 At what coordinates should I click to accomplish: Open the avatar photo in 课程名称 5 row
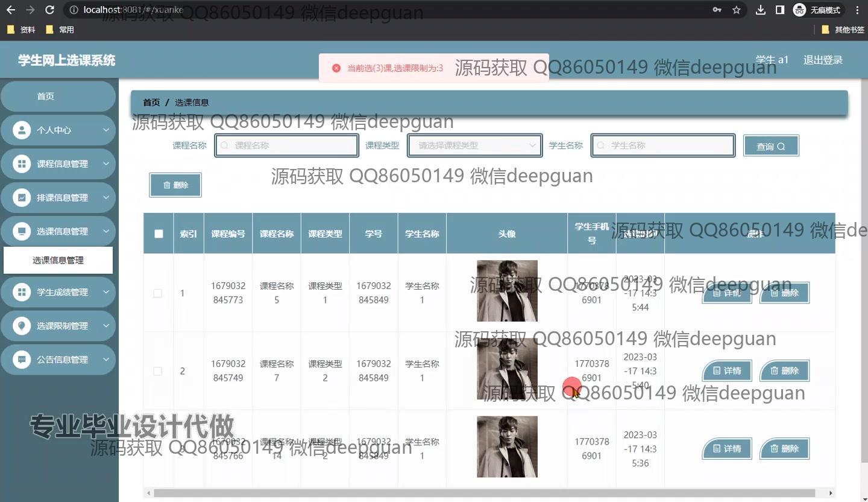[x=507, y=291]
